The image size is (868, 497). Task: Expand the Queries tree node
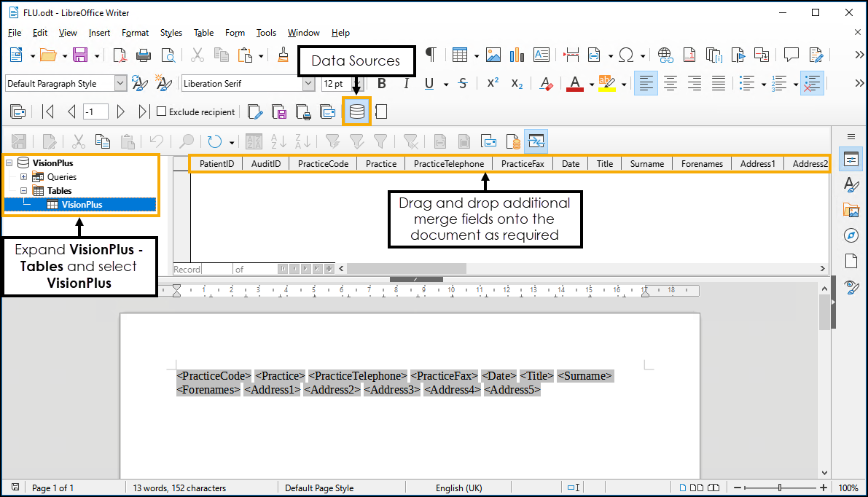(24, 176)
